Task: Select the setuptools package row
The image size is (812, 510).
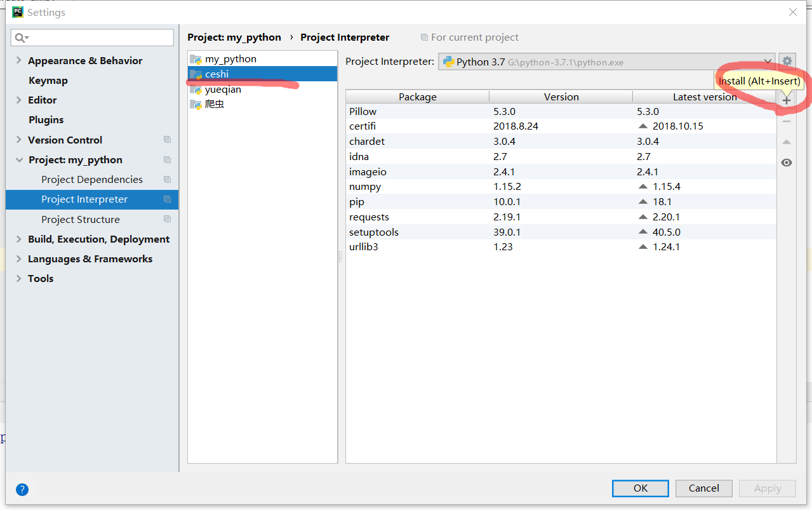Action: click(561, 232)
